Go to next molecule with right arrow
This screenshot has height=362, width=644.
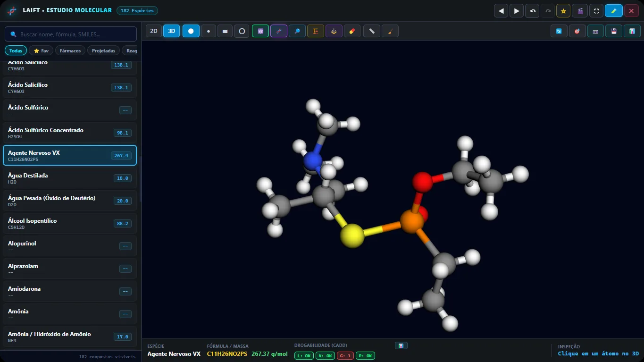tap(517, 11)
